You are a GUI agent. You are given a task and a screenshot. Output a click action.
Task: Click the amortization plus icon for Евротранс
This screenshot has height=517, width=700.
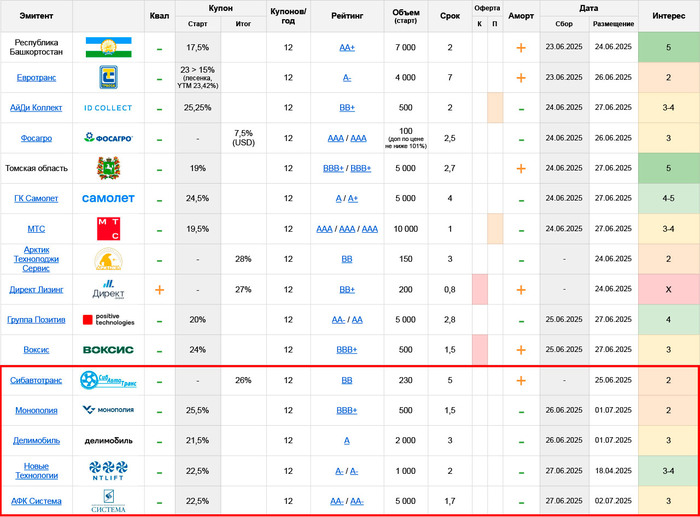tap(521, 78)
